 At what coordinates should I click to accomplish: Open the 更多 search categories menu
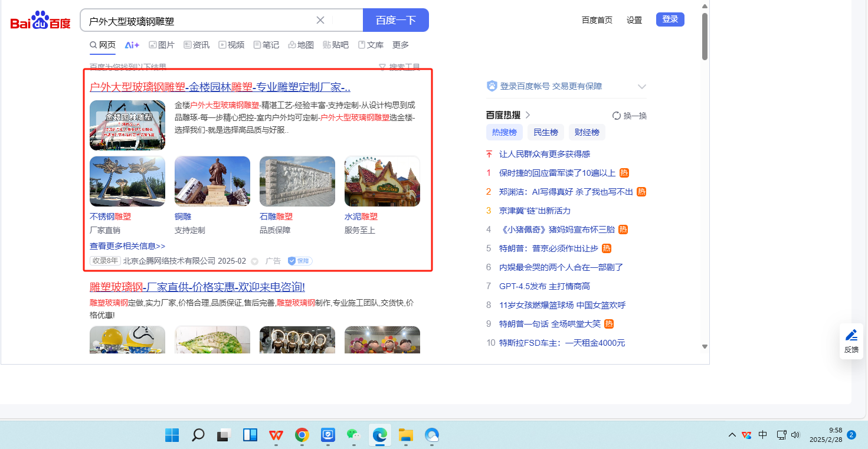pos(401,45)
